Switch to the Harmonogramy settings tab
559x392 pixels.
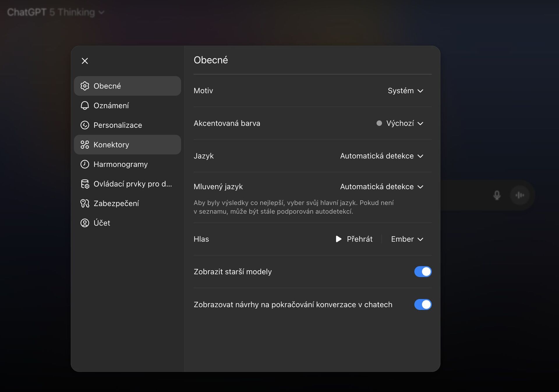pos(120,164)
